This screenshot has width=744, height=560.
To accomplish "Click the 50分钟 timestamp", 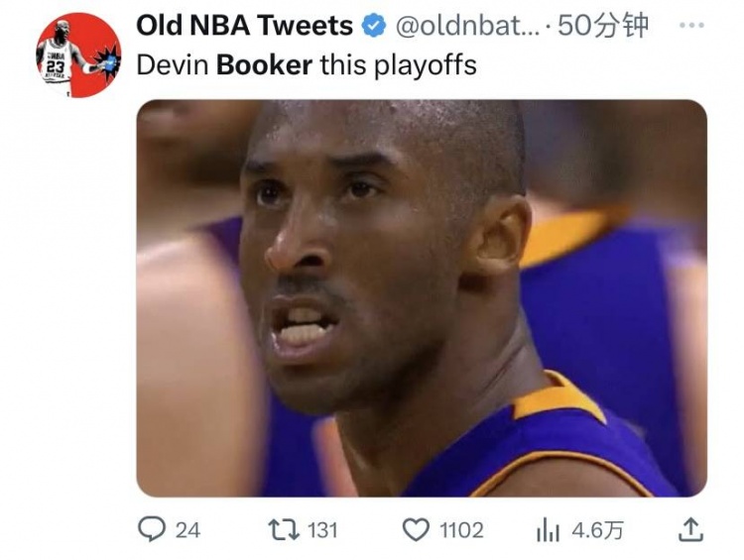I will tap(603, 26).
